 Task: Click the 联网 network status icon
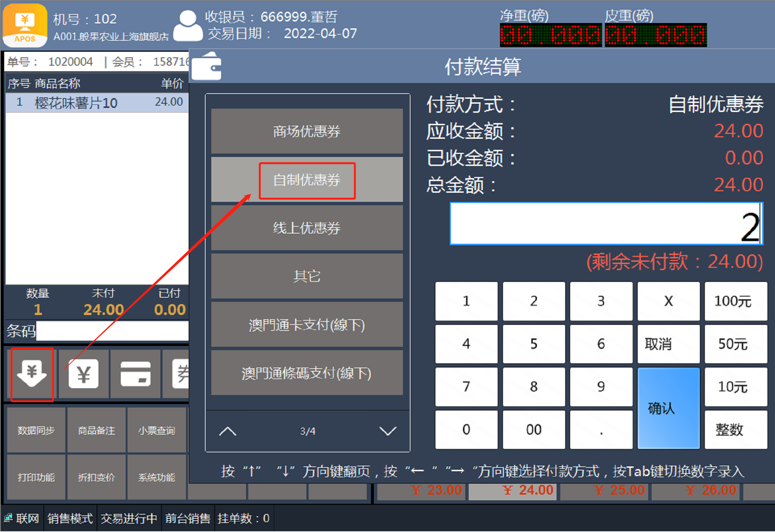[8, 518]
